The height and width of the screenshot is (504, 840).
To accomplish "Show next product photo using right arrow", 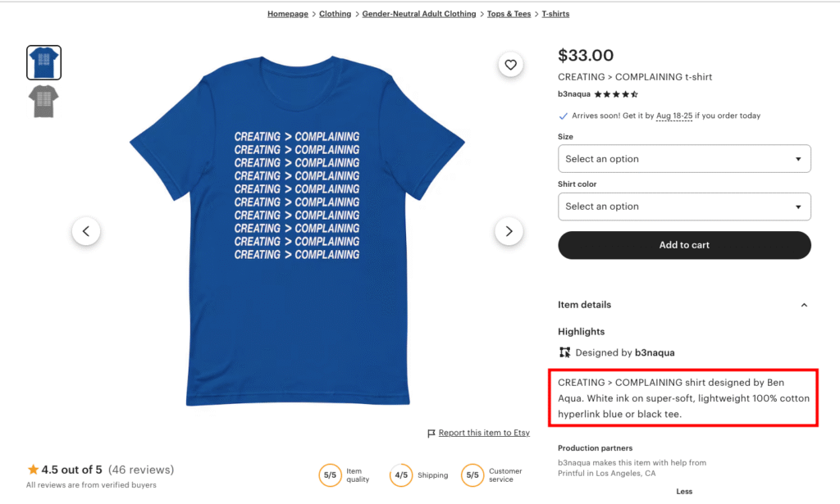I will pyautogui.click(x=509, y=231).
